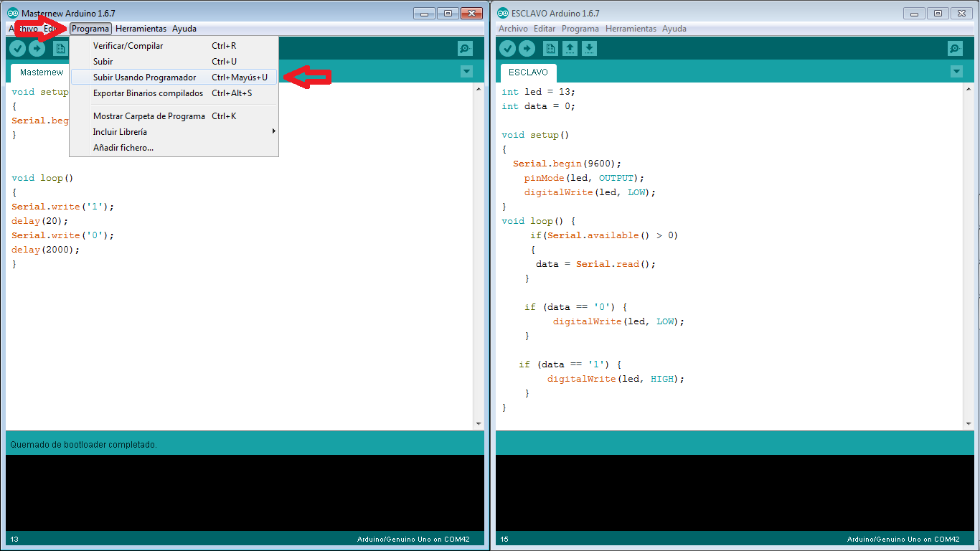Open Herramientas menu in Masternew window

[141, 29]
